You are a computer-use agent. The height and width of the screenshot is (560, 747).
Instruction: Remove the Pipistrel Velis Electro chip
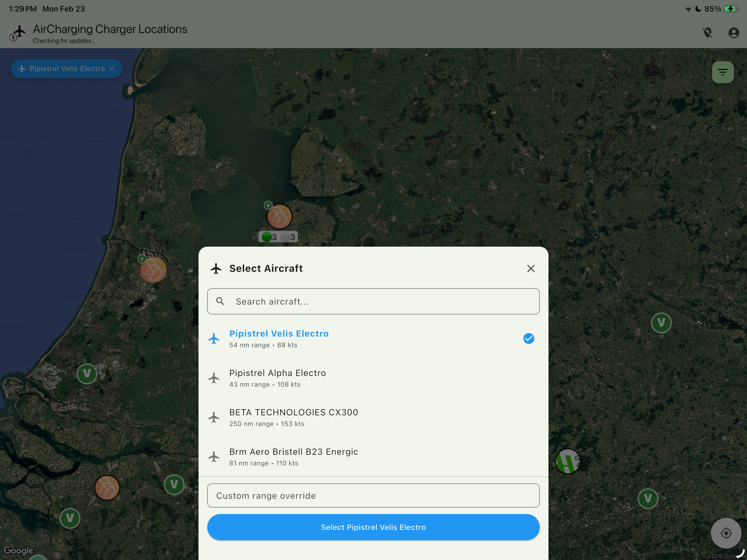(x=112, y=69)
